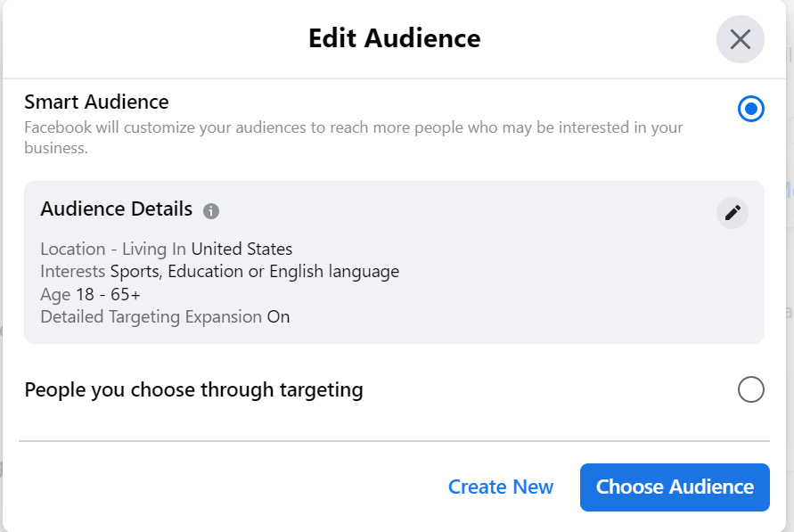Click the partially visible blue element on right edge
The height and width of the screenshot is (532, 794).
[791, 190]
